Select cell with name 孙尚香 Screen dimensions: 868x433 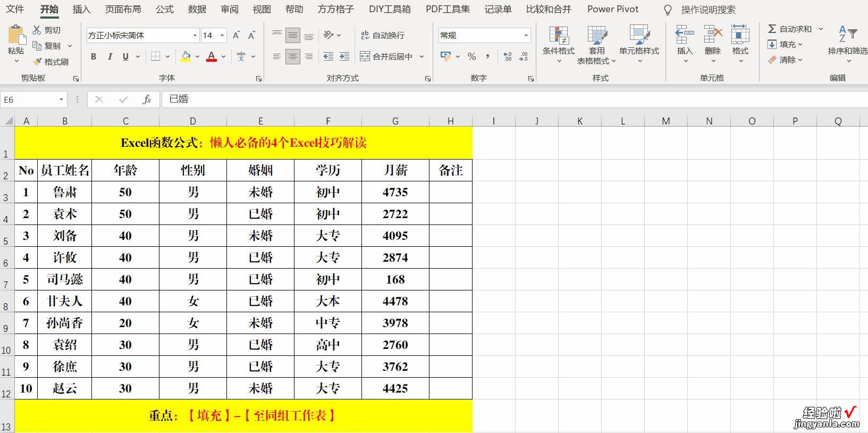point(65,323)
